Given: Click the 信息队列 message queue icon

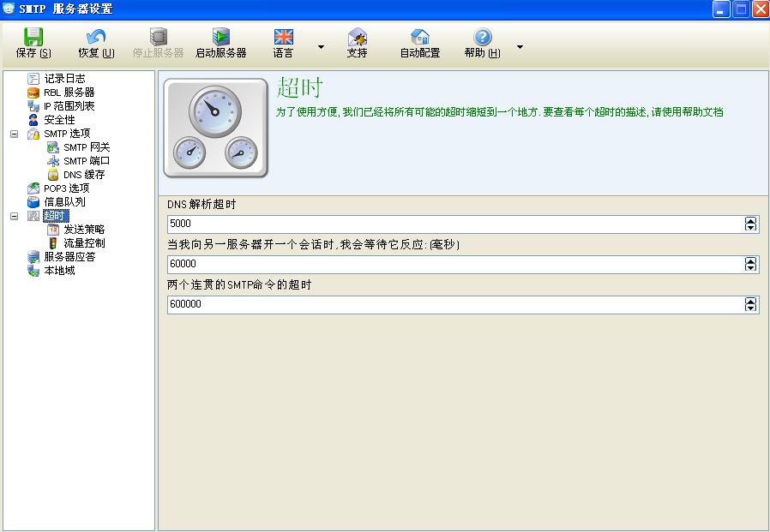Looking at the screenshot, I should click(33, 201).
